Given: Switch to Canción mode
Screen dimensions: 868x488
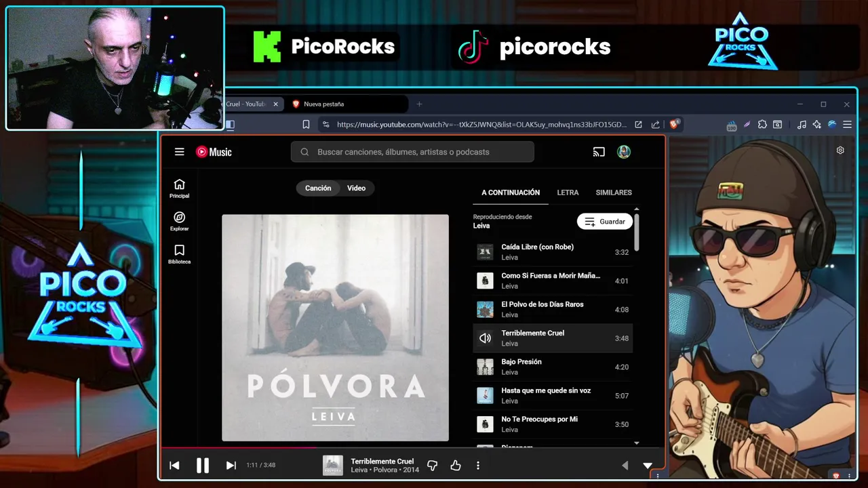Looking at the screenshot, I should [x=318, y=188].
